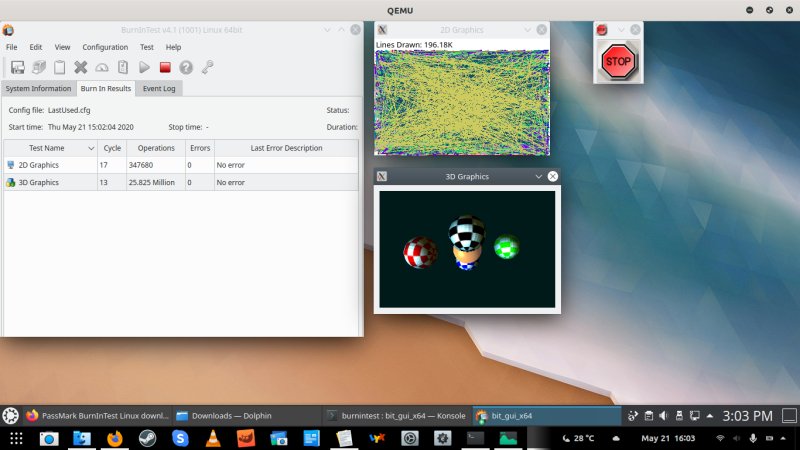Viewport: 800px width, 450px height.
Task: Click the LastUsed.cfg config file text
Action: click(69, 110)
